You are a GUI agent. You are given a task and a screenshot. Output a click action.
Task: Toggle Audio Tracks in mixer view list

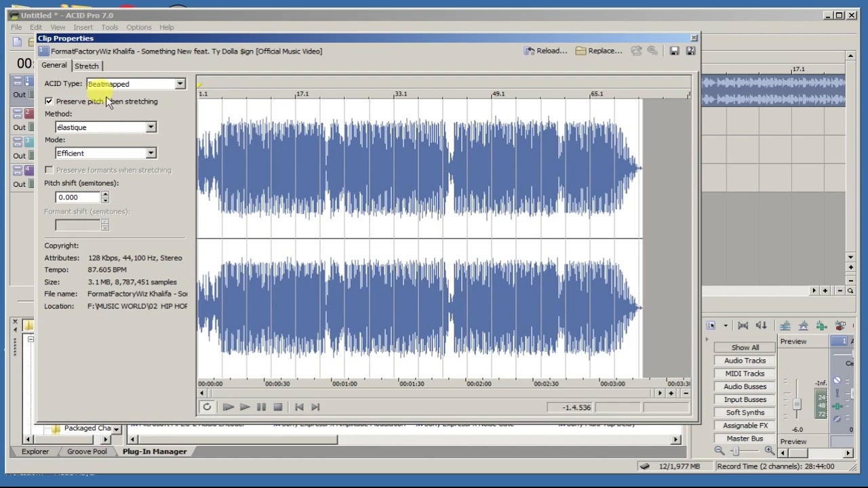(x=745, y=361)
